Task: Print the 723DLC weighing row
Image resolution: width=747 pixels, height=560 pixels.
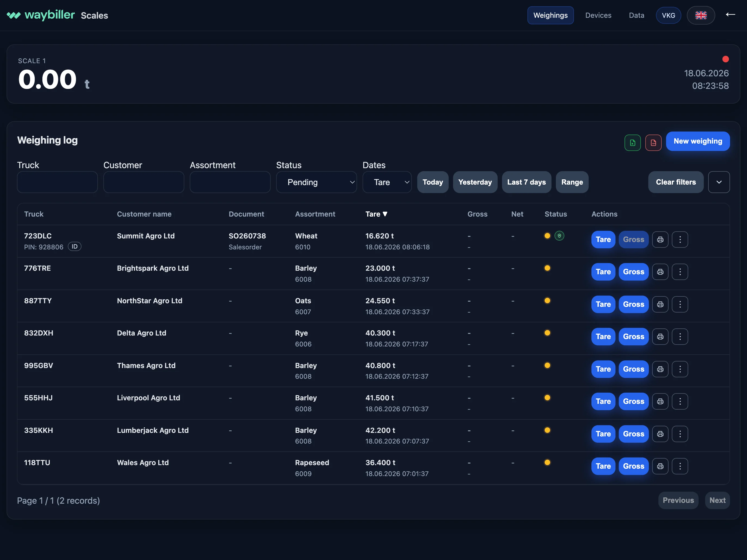Action: (660, 240)
